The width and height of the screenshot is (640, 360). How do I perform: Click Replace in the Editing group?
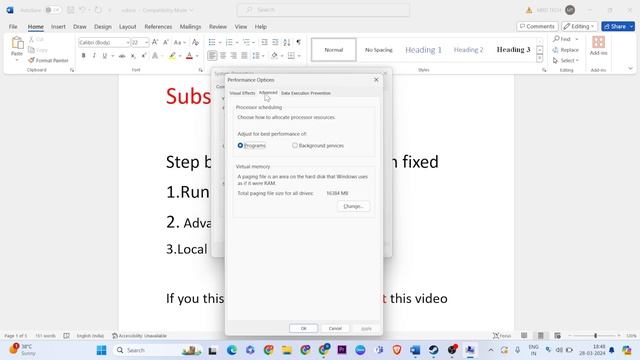tap(565, 50)
